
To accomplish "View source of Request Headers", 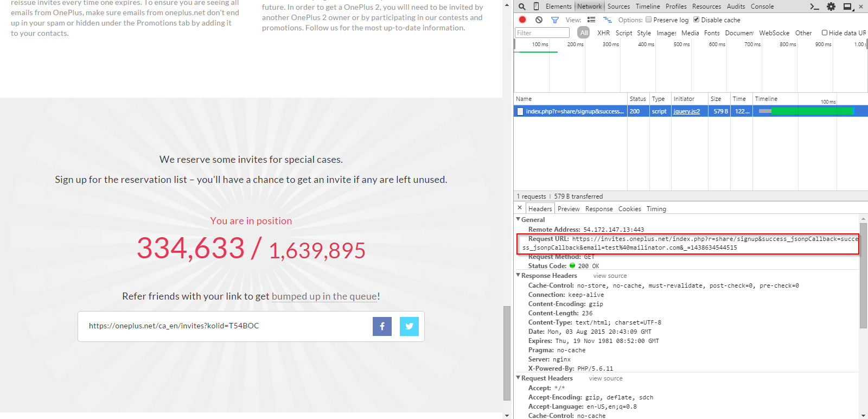I will pyautogui.click(x=605, y=378).
